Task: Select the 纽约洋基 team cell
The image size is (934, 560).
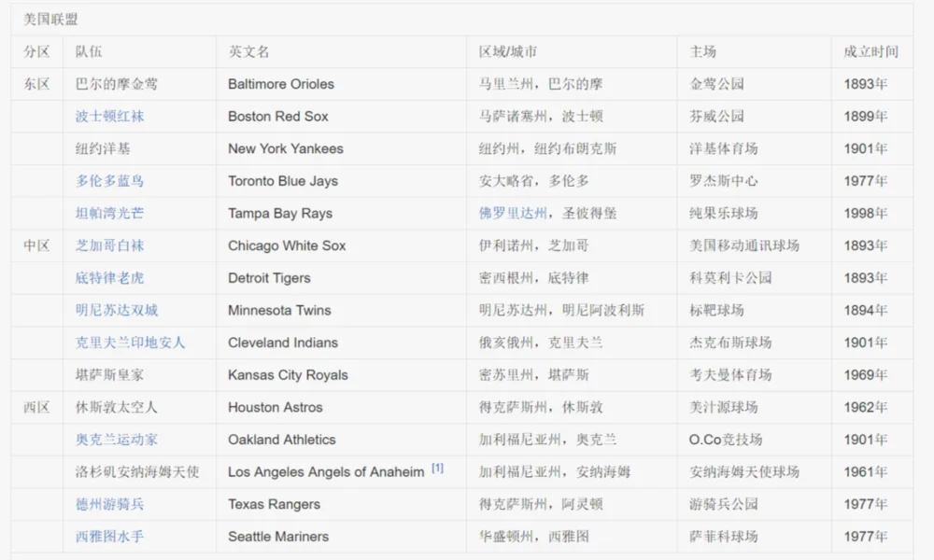Action: (x=103, y=148)
